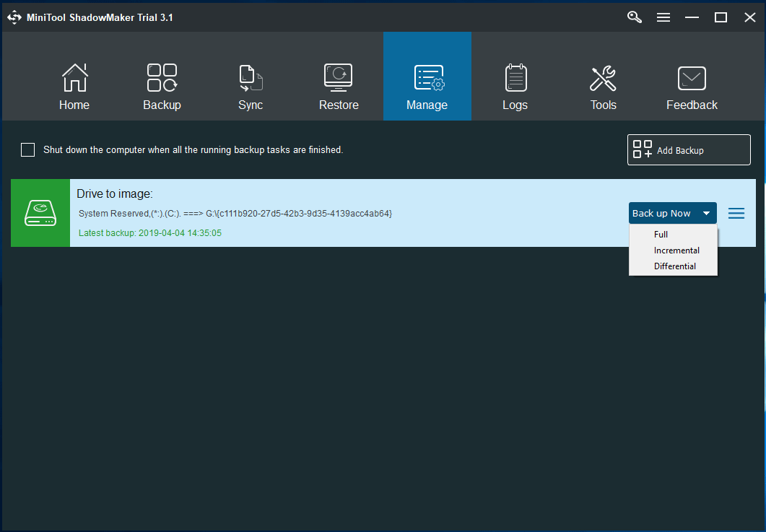Open the Restore page
766x532 pixels.
[339, 87]
